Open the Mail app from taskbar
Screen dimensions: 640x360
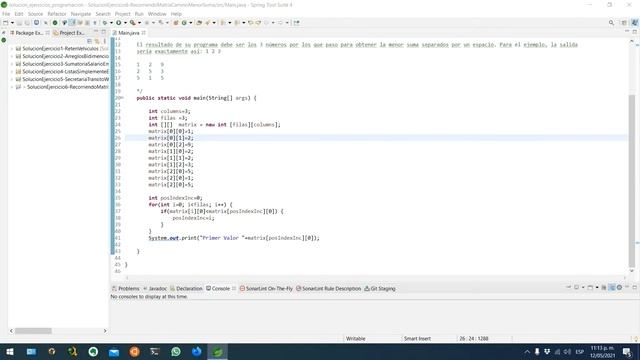[x=114, y=351]
